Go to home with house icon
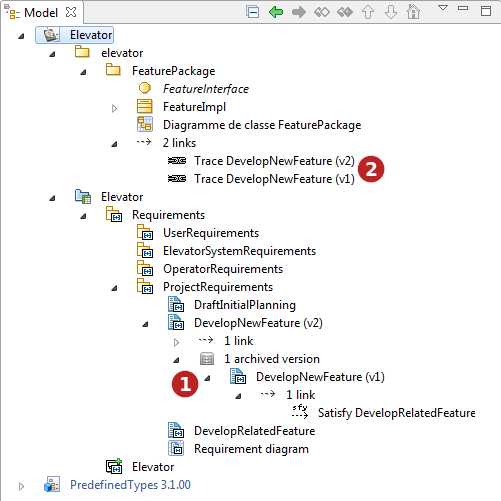This screenshot has width=501, height=501. 413,12
